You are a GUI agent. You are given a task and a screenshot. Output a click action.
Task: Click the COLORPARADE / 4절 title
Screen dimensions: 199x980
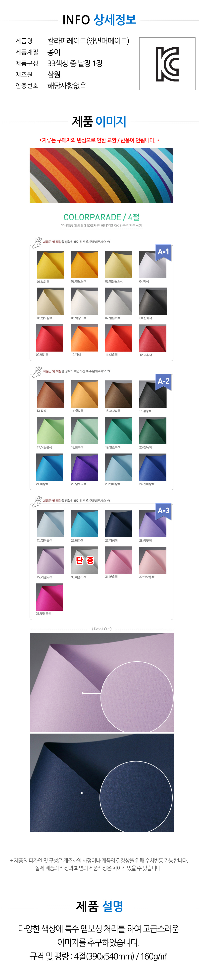[x=101, y=217]
